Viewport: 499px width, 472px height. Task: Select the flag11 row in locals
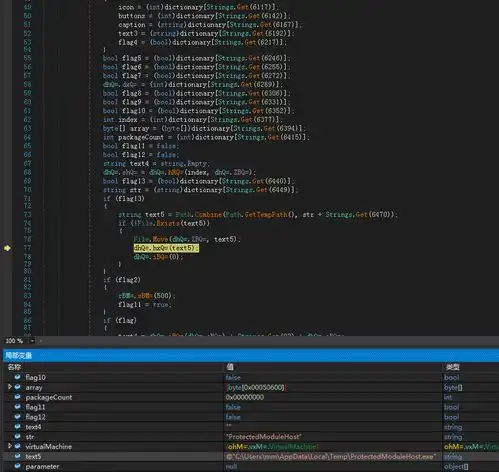pos(251,407)
